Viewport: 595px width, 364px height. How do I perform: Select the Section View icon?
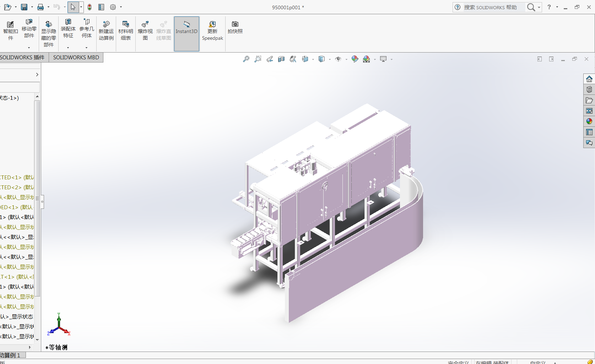coord(281,59)
